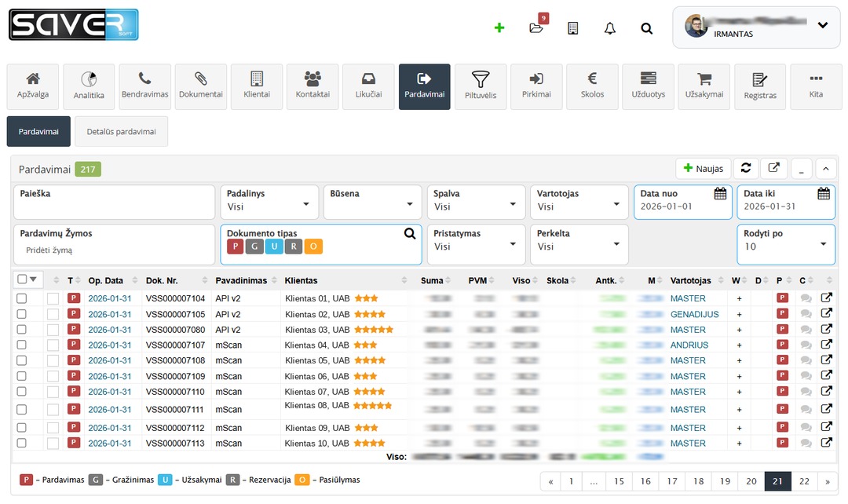Open the Analitika menu

[89, 86]
